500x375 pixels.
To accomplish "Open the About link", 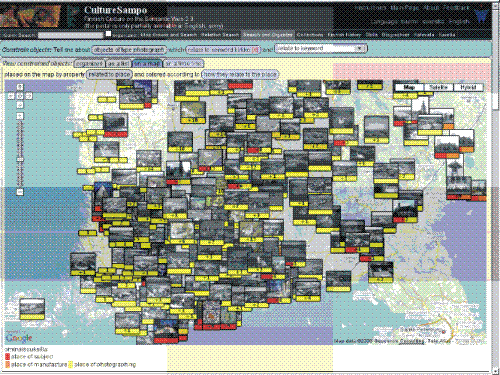I will 431,8.
